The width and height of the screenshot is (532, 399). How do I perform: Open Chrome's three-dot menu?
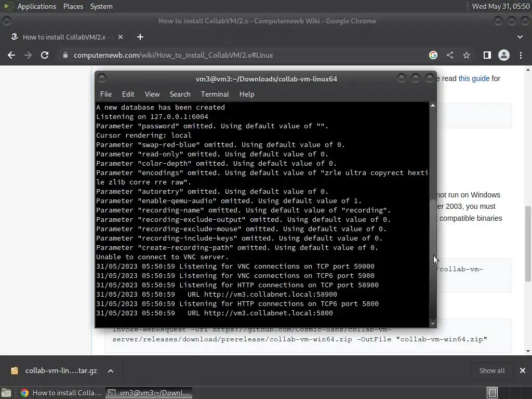point(521,55)
